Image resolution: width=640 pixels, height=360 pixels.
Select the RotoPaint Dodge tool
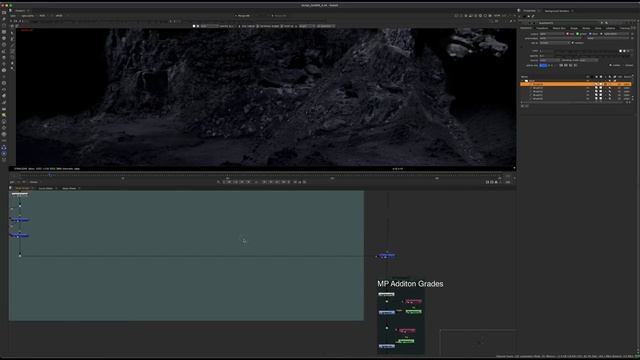(x=12, y=69)
